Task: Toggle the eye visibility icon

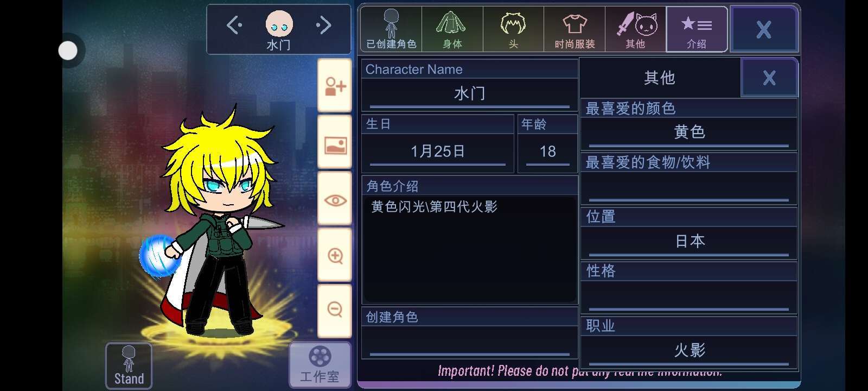Action: pos(335,200)
